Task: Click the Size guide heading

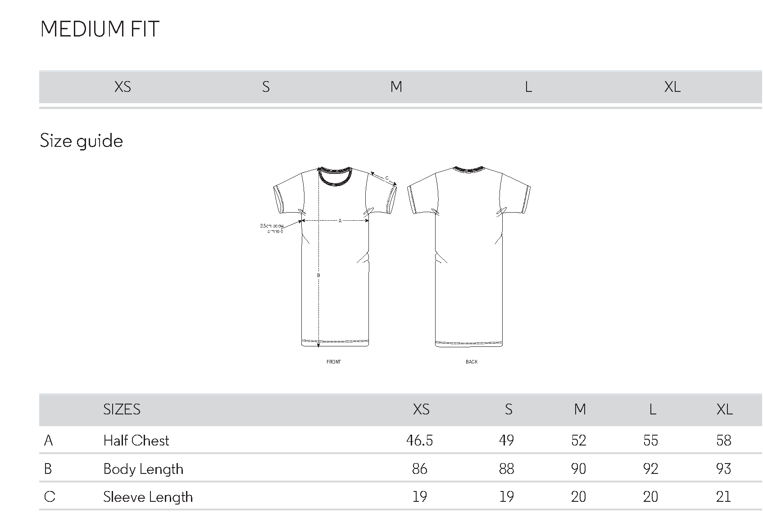Action: tap(82, 141)
